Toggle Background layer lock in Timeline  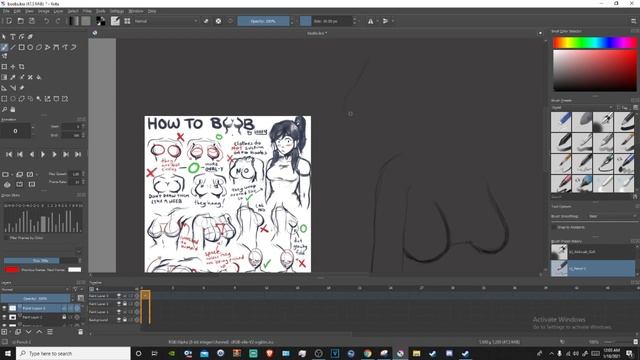[125, 320]
